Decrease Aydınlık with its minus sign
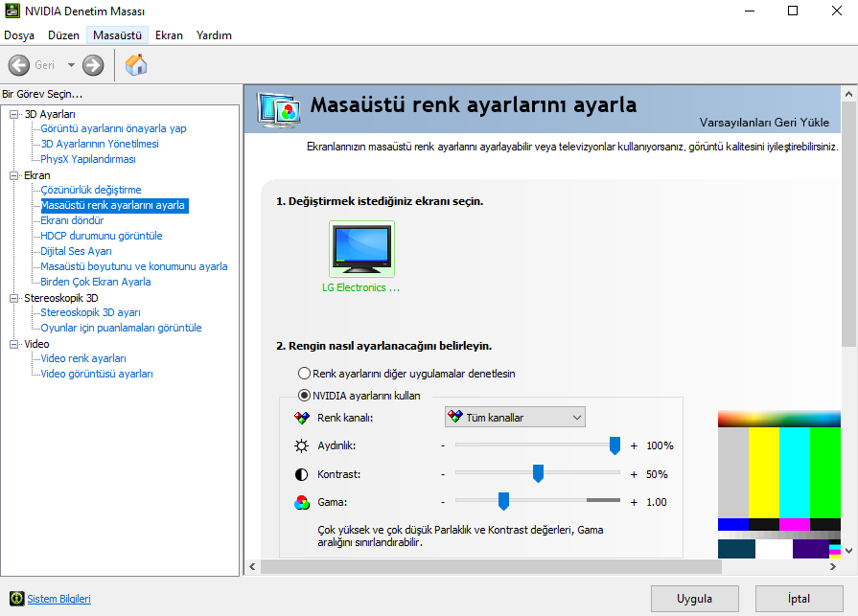This screenshot has width=858, height=616. point(443,446)
